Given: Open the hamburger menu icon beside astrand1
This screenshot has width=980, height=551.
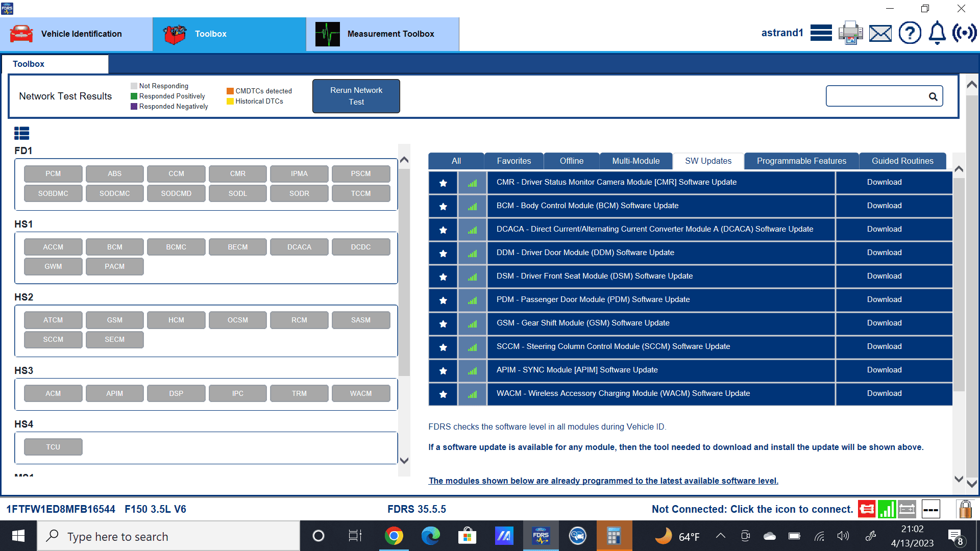Looking at the screenshot, I should click(821, 33).
